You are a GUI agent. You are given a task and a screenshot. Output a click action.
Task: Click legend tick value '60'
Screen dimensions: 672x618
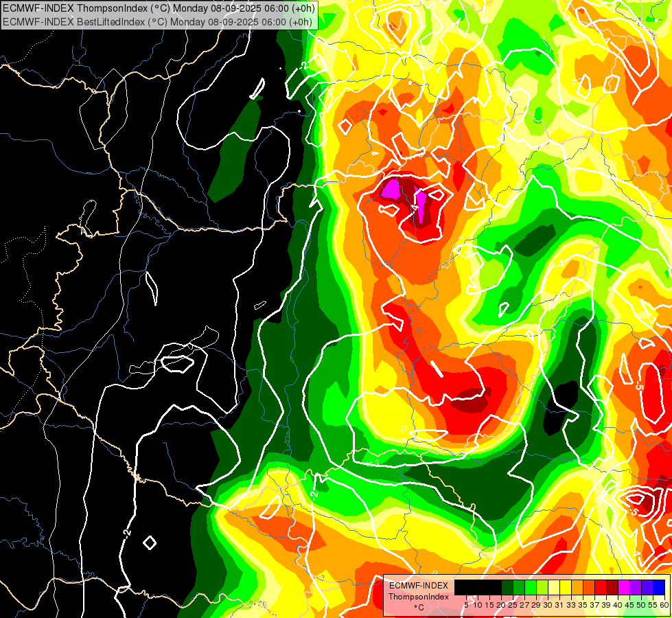click(x=664, y=605)
